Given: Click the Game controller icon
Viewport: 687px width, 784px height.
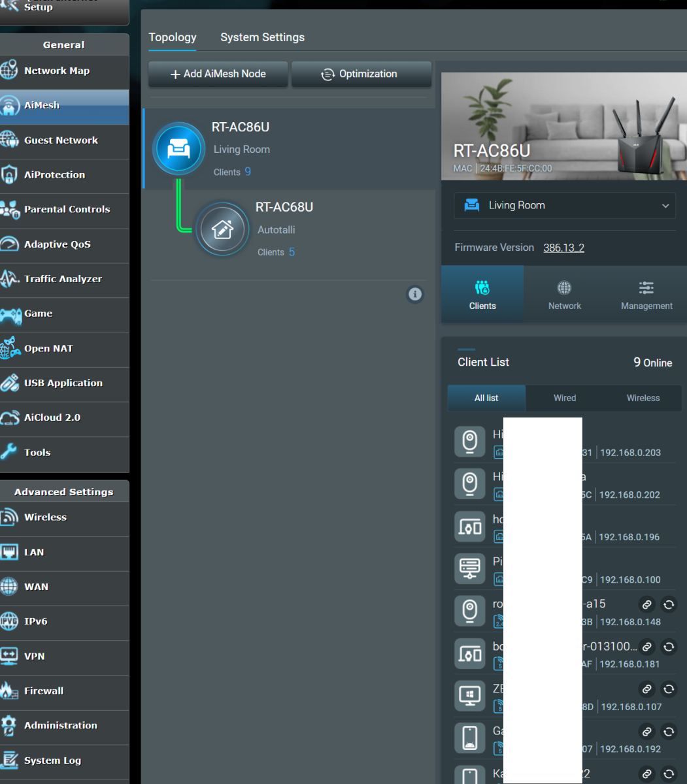Looking at the screenshot, I should [10, 314].
